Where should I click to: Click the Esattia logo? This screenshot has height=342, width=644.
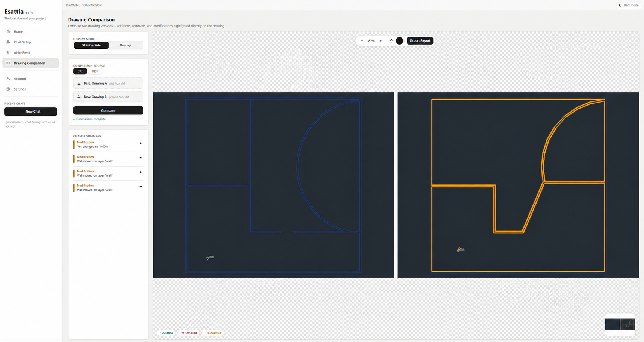coord(14,12)
